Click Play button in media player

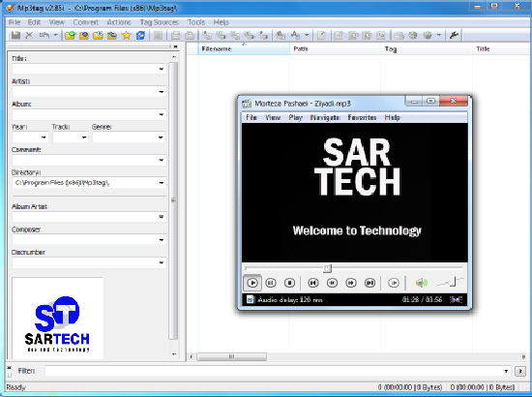pos(252,283)
